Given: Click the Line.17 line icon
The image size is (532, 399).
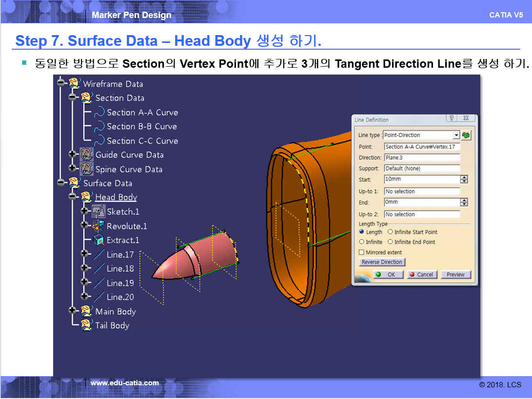Looking at the screenshot, I should click(x=99, y=254).
